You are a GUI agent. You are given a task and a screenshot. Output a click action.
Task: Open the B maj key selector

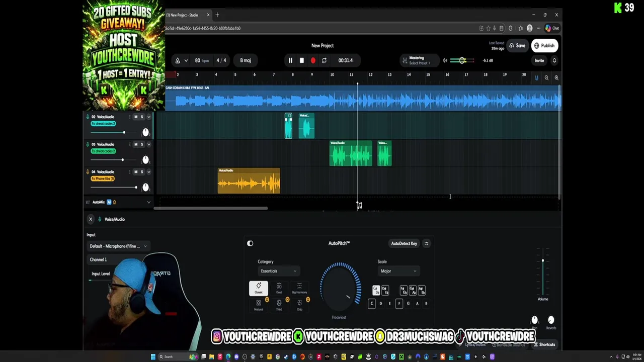click(x=246, y=60)
